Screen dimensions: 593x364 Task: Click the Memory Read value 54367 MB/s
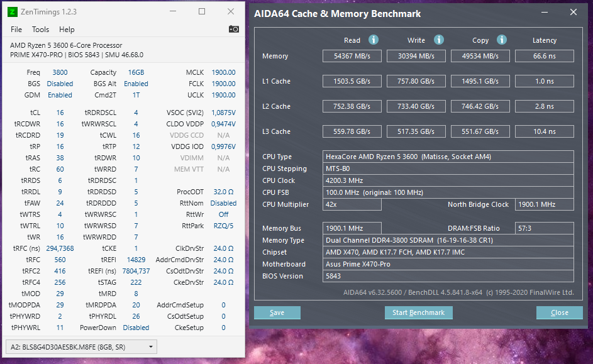[352, 56]
